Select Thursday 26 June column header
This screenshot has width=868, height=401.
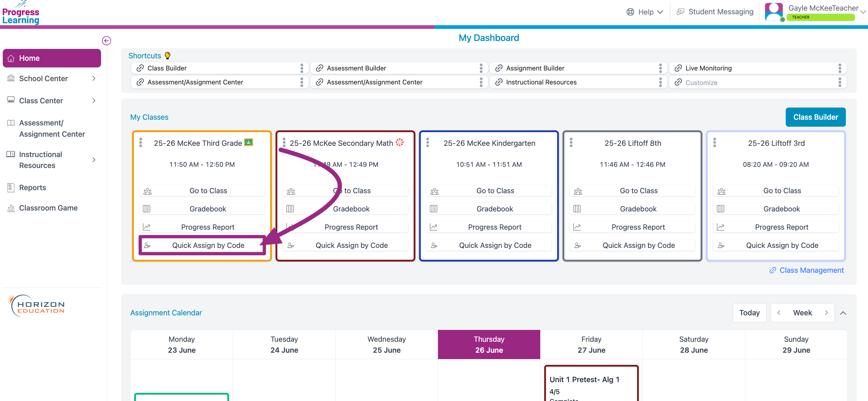489,345
